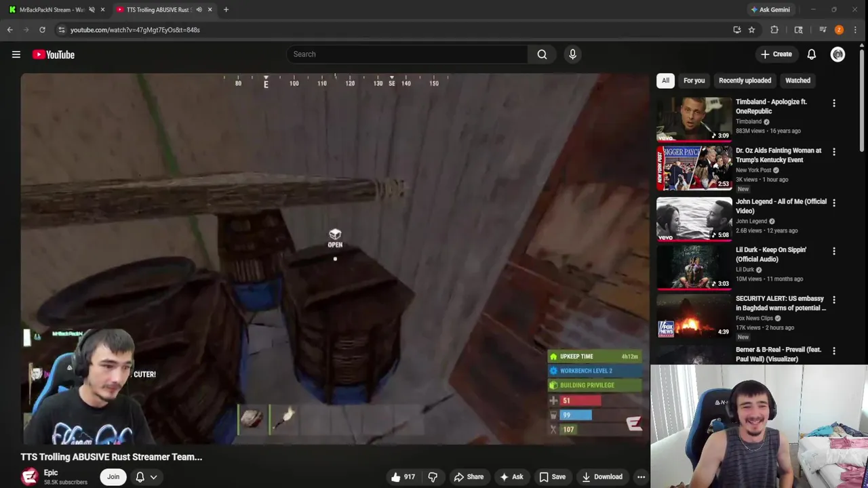Click the Ask Gemini button

[770, 9]
